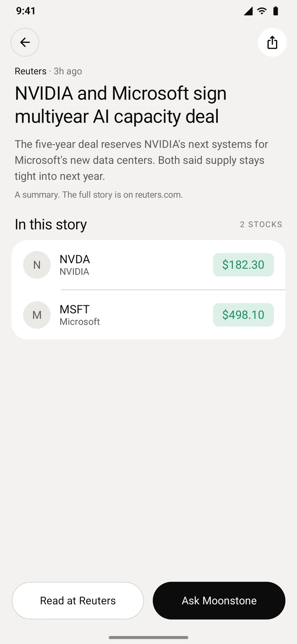This screenshot has width=297, height=644.
Task: Select the MSFT avatar circle
Action: click(x=37, y=315)
